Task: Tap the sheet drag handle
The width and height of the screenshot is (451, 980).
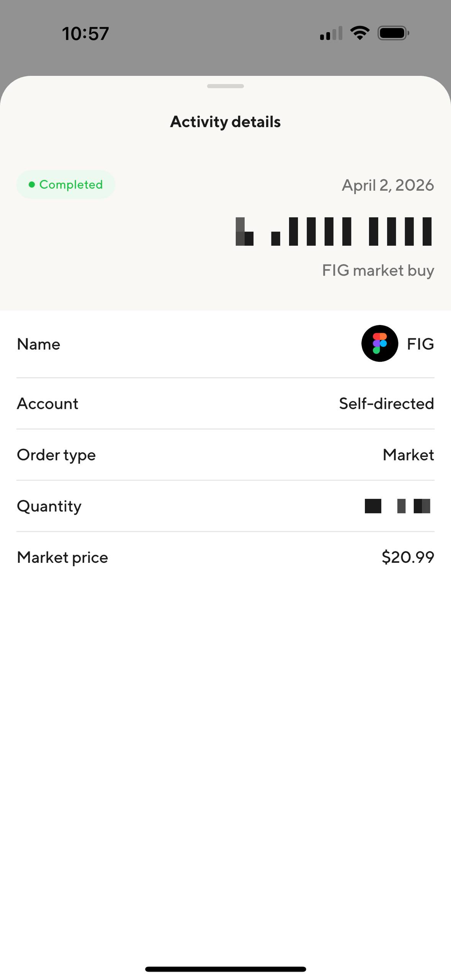Action: coord(225,86)
